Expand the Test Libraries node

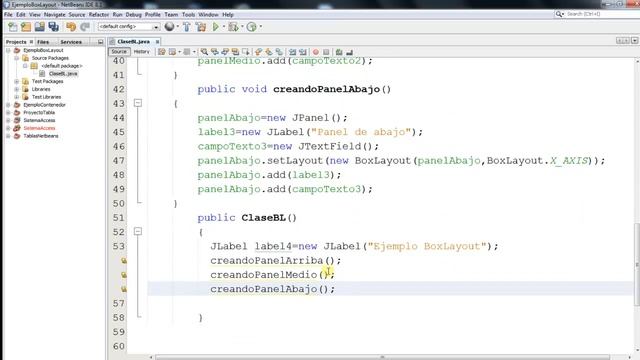click(x=16, y=97)
